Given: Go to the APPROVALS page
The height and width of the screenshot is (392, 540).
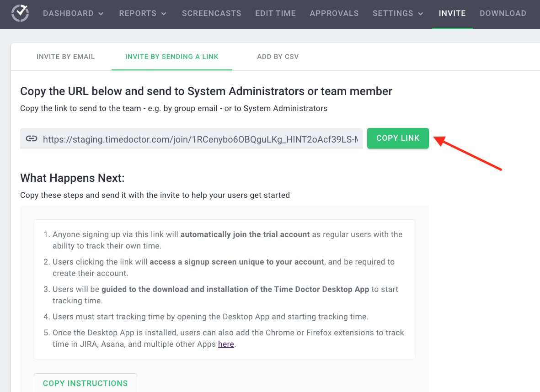Looking at the screenshot, I should click(x=334, y=13).
